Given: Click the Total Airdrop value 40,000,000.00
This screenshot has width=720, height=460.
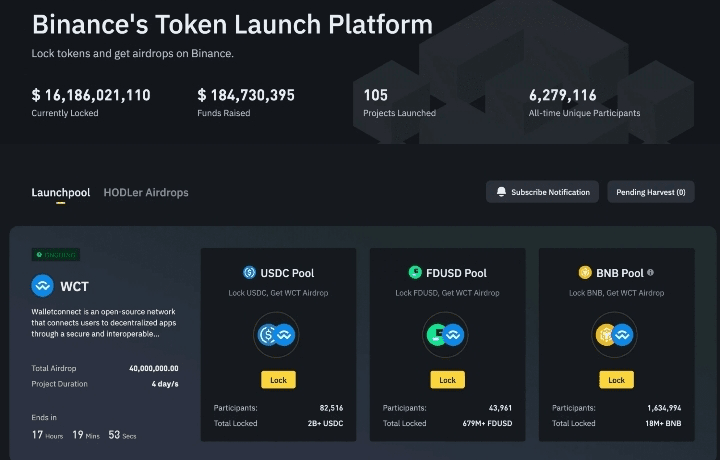Looking at the screenshot, I should coord(154,368).
